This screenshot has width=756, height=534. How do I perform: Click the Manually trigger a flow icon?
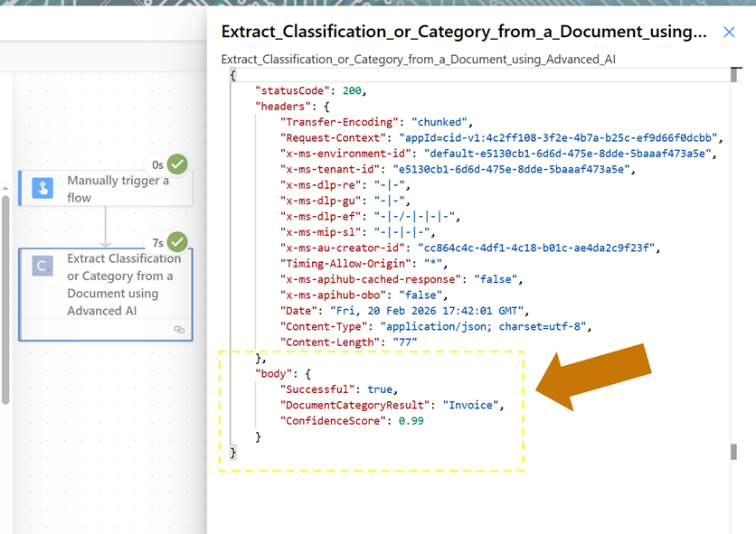click(43, 188)
